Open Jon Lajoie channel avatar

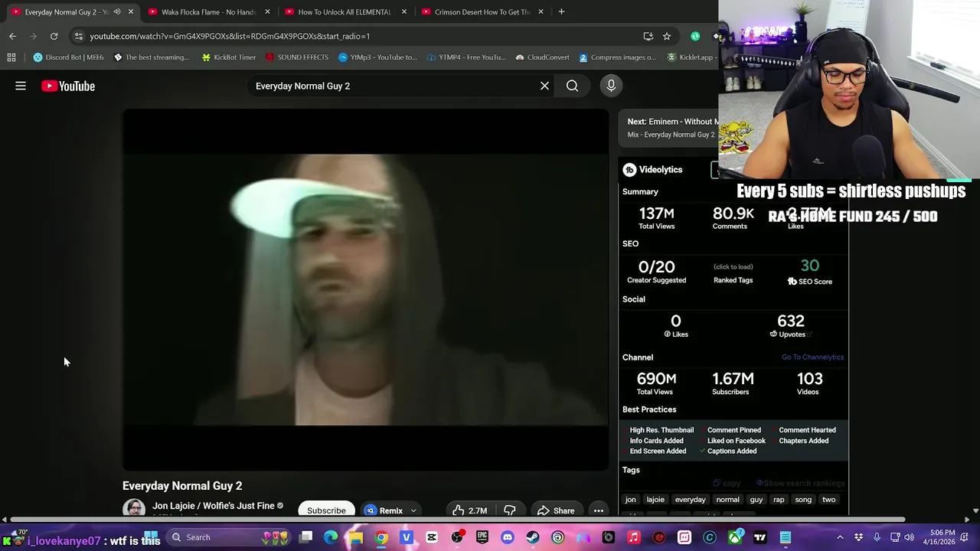(134, 508)
